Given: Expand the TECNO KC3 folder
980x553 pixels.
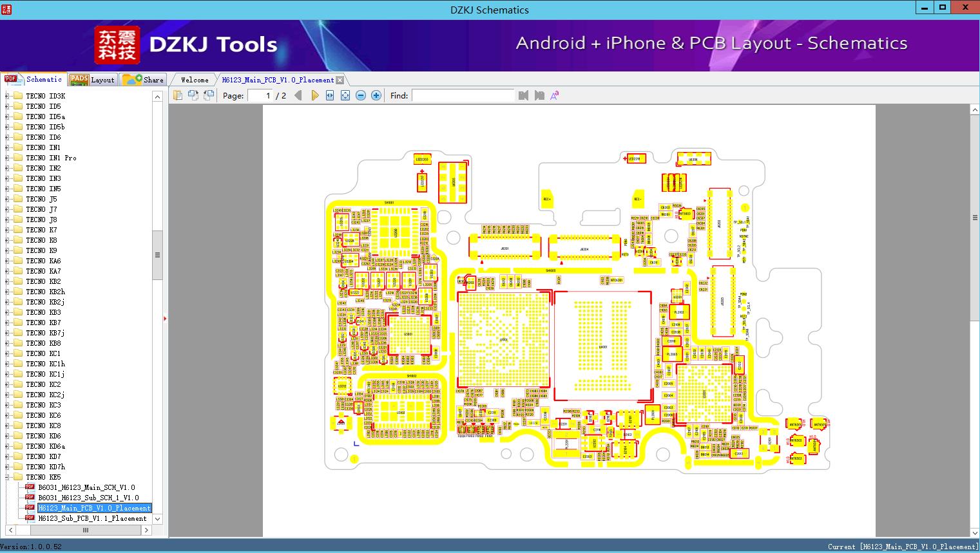Looking at the screenshot, I should click(7, 405).
